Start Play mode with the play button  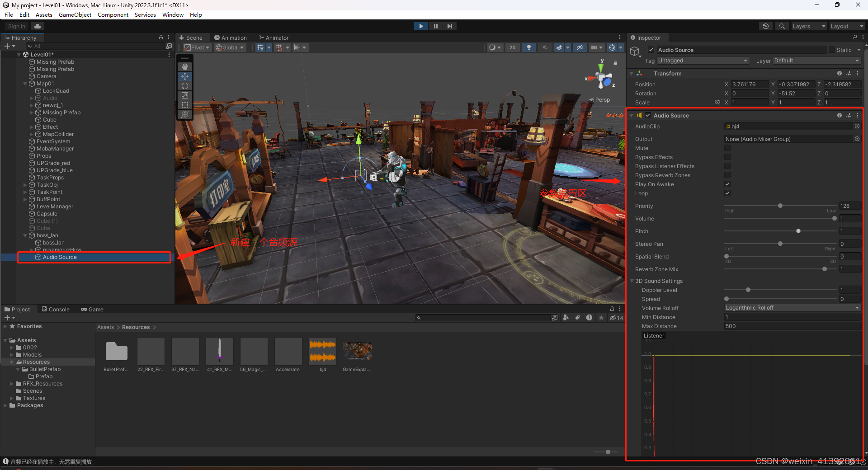click(x=421, y=26)
